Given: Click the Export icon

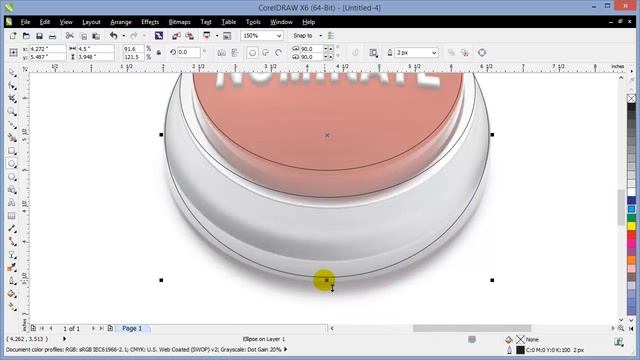Looking at the screenshot, I should [x=189, y=36].
